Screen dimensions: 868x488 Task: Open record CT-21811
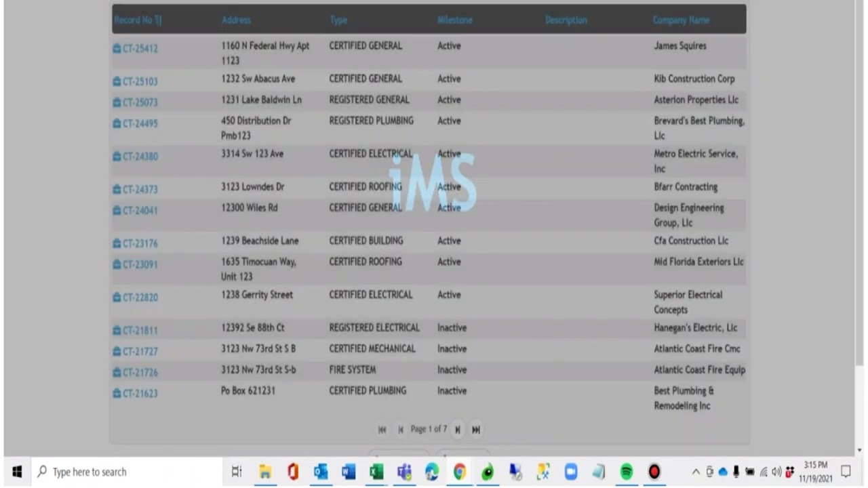[136, 331]
